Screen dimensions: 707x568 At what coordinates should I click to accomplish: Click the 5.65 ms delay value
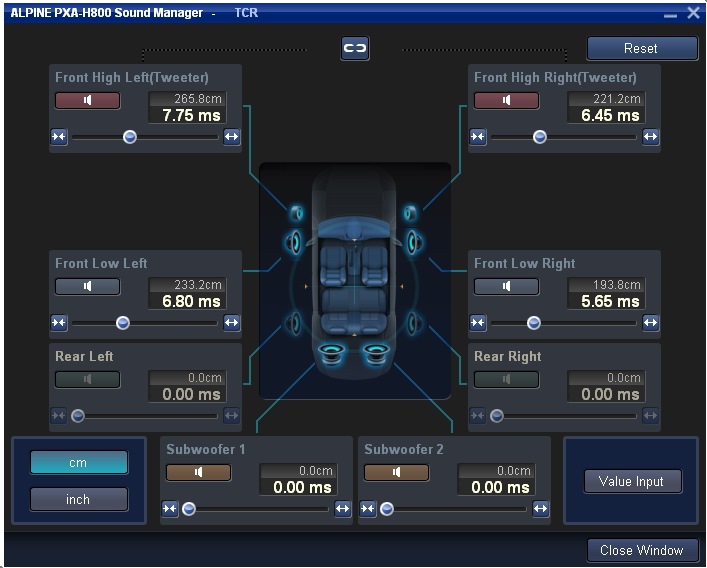tap(611, 302)
